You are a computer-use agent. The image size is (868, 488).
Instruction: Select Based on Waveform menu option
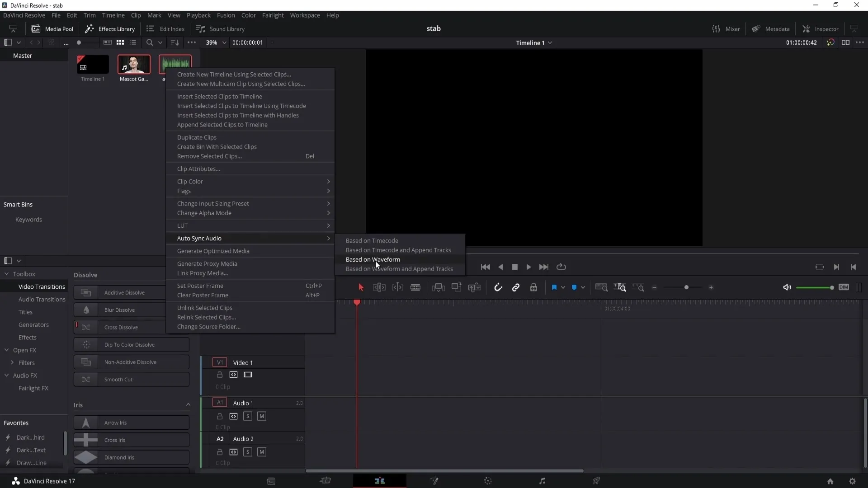[373, 259]
